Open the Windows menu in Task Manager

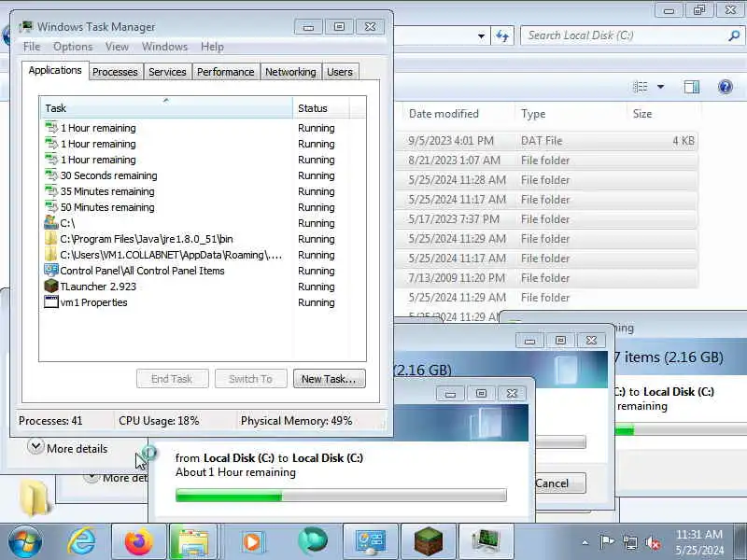(165, 47)
